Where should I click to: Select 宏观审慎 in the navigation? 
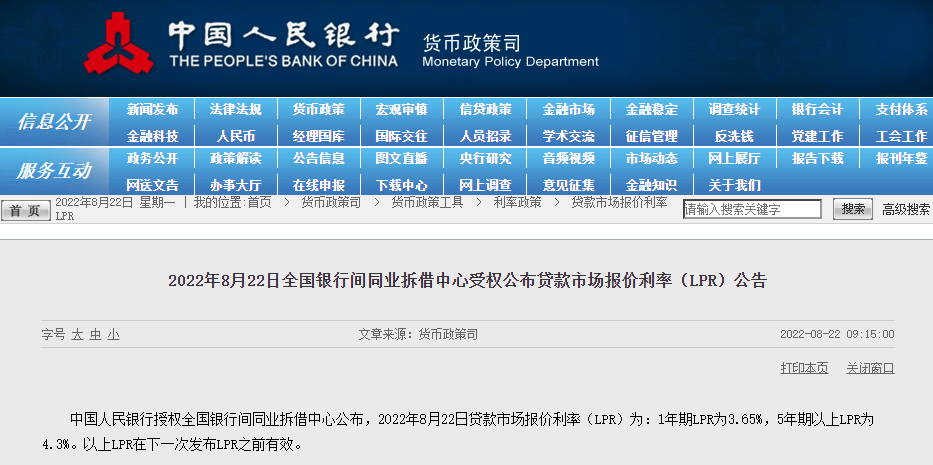[x=402, y=110]
